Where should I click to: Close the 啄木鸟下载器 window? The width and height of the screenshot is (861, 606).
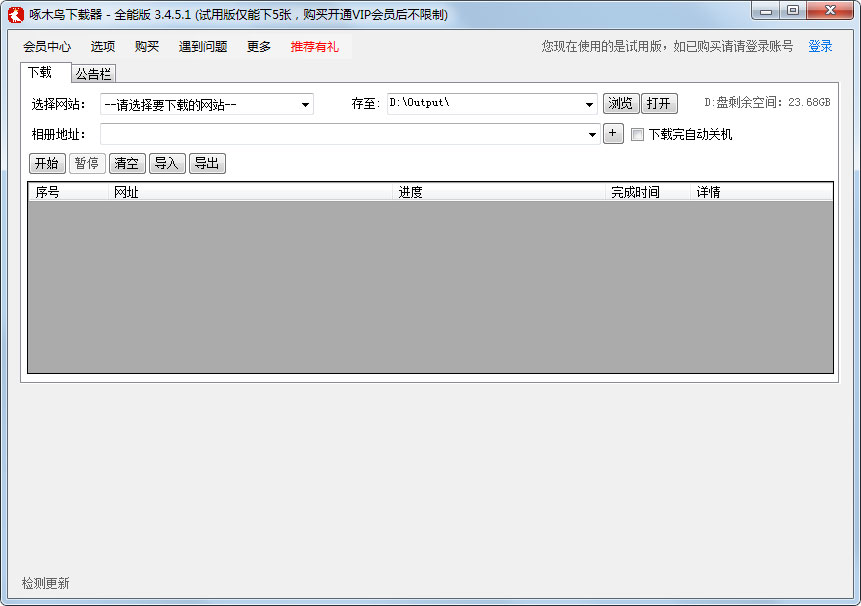click(x=830, y=10)
